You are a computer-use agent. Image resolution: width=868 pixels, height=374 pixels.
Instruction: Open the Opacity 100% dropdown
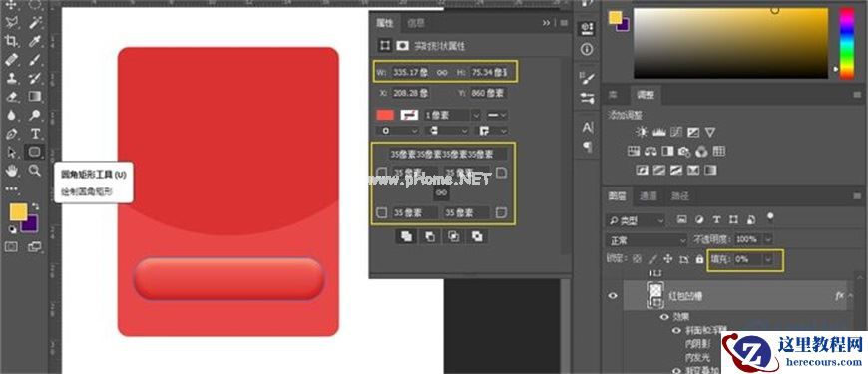pyautogui.click(x=768, y=240)
